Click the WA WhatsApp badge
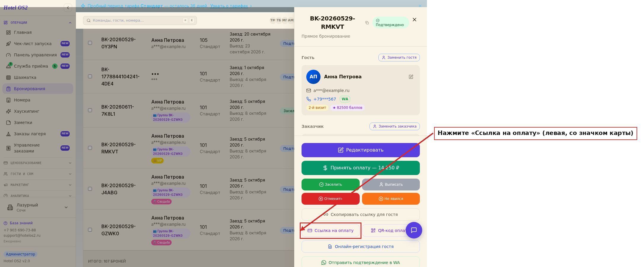Image resolution: width=644 pixels, height=267 pixels. tap(345, 99)
